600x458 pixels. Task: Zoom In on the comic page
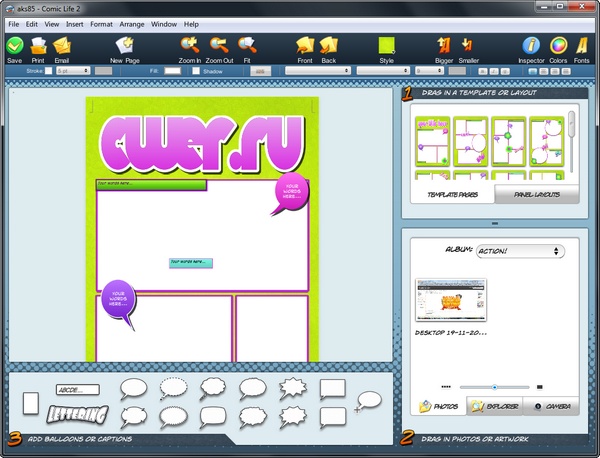point(188,45)
